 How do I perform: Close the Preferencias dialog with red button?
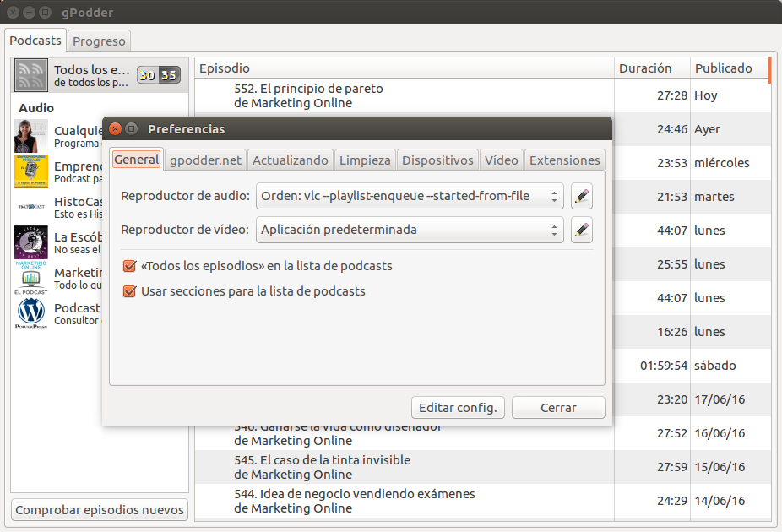click(x=115, y=128)
